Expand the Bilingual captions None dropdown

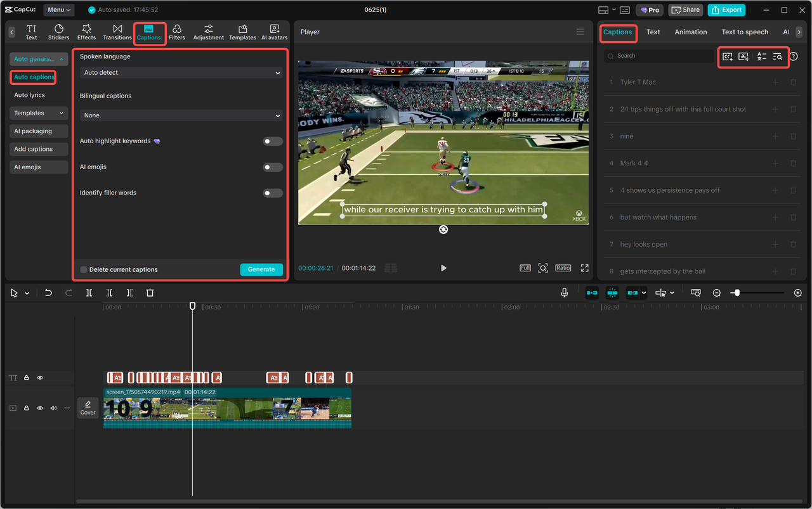tap(181, 115)
